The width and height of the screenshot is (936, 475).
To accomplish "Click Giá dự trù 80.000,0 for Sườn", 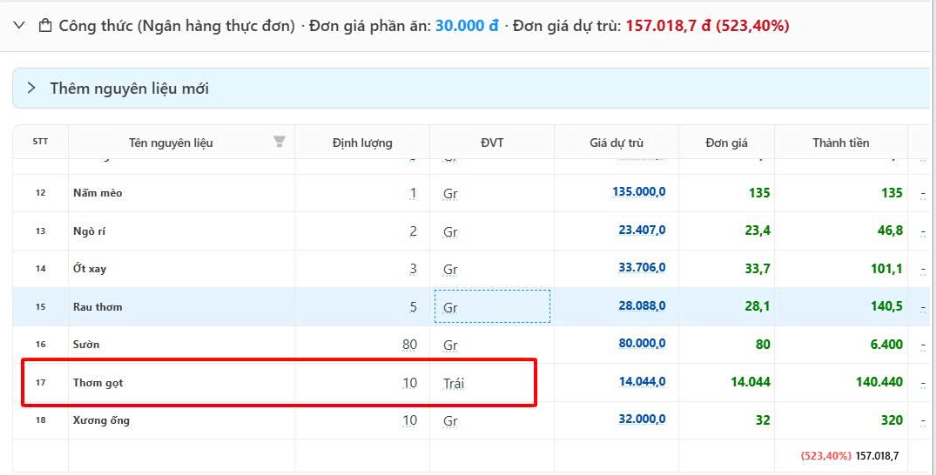I will pyautogui.click(x=642, y=343).
